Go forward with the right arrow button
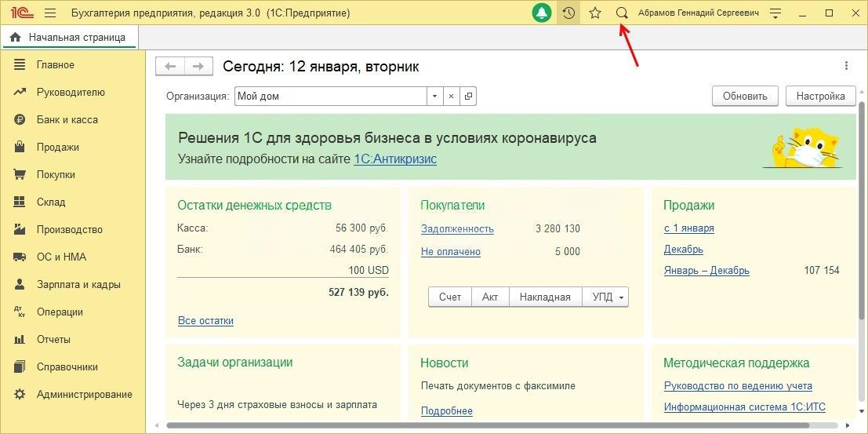868x434 pixels. pos(198,67)
